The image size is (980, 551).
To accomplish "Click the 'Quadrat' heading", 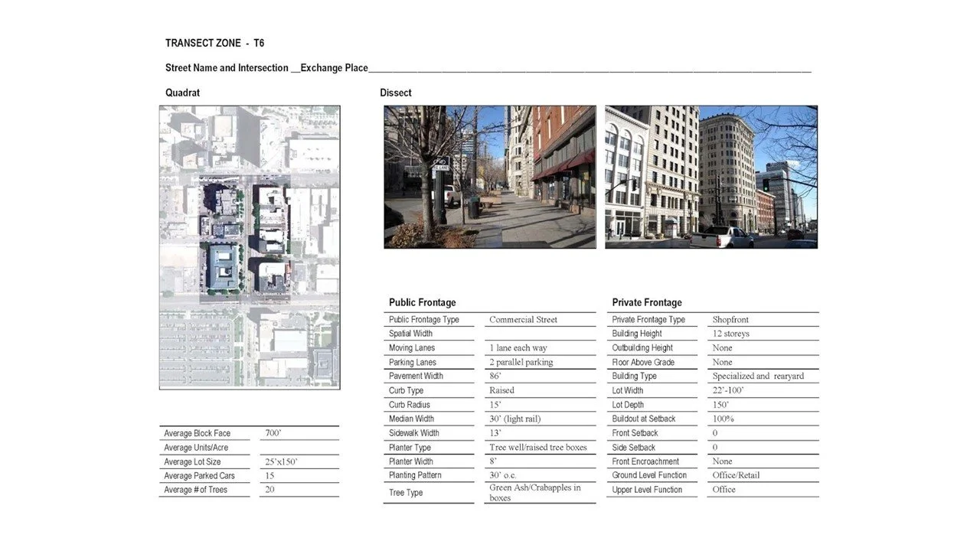I will pyautogui.click(x=182, y=93).
